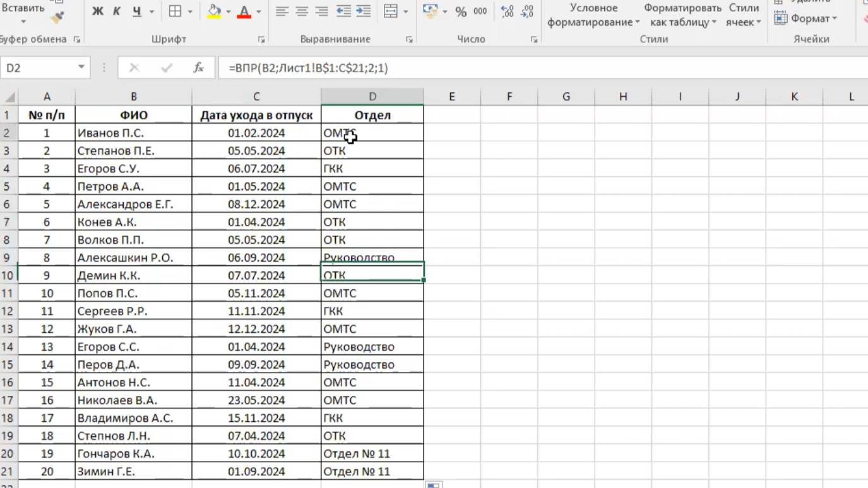
Task: Open the underline style dropdown arrow
Action: (152, 11)
